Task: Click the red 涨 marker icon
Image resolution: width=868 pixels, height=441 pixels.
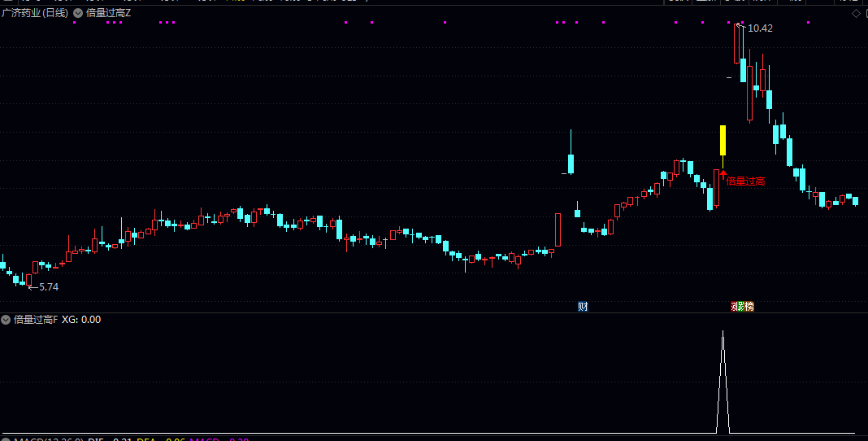Action: pos(733,307)
